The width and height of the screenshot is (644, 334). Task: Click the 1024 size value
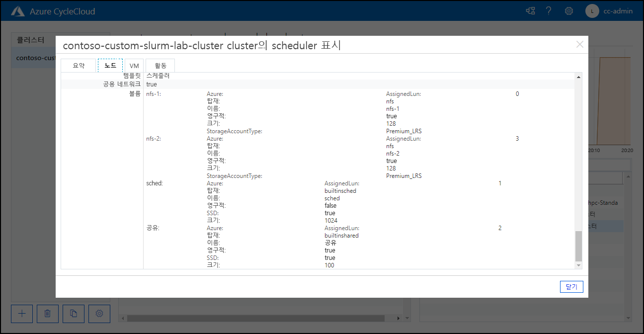coord(331,221)
